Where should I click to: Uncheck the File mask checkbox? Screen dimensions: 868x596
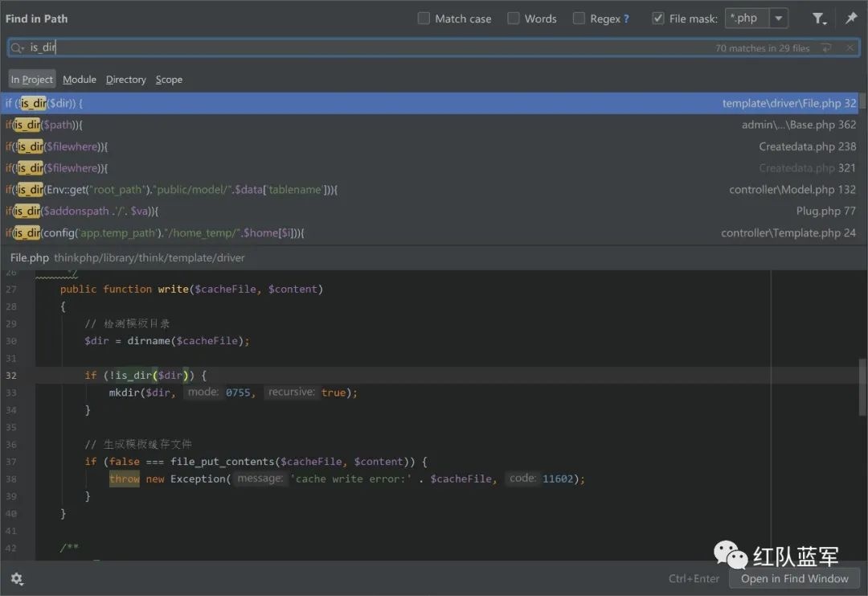[657, 18]
